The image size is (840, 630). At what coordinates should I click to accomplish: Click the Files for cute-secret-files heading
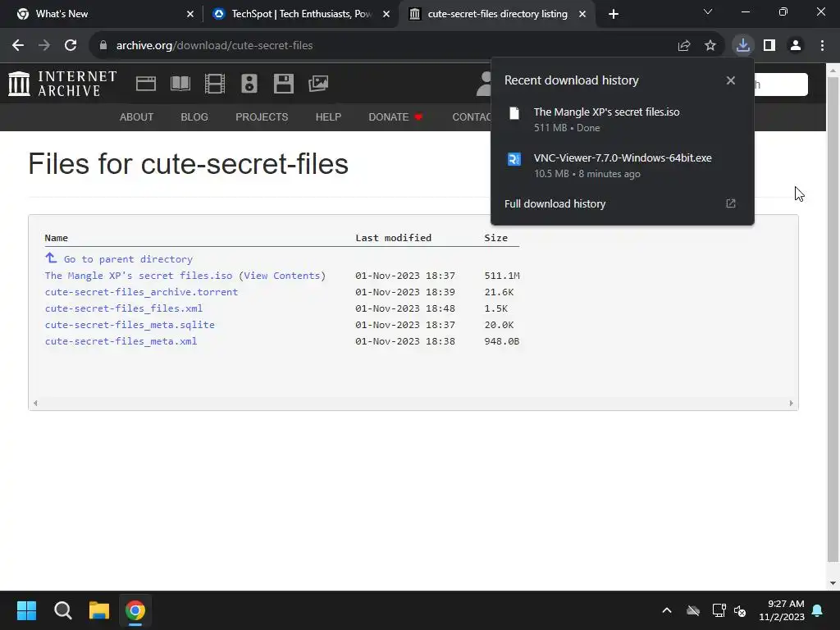[x=188, y=164]
